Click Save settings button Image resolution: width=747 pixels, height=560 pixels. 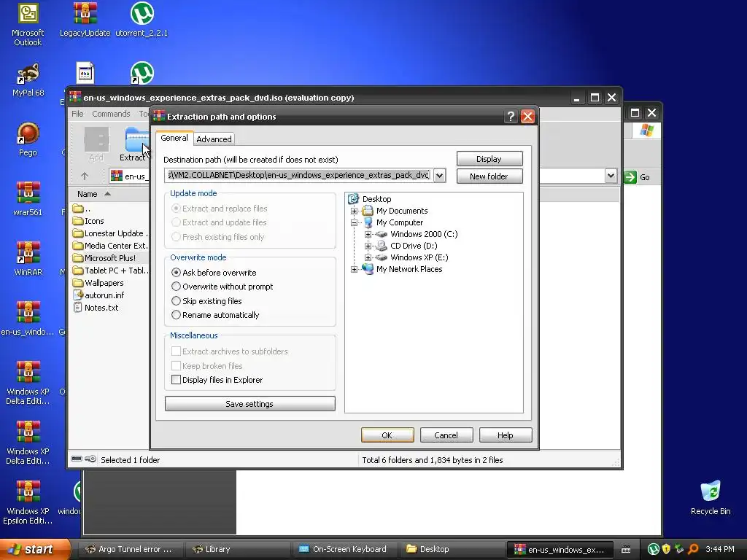pos(249,404)
